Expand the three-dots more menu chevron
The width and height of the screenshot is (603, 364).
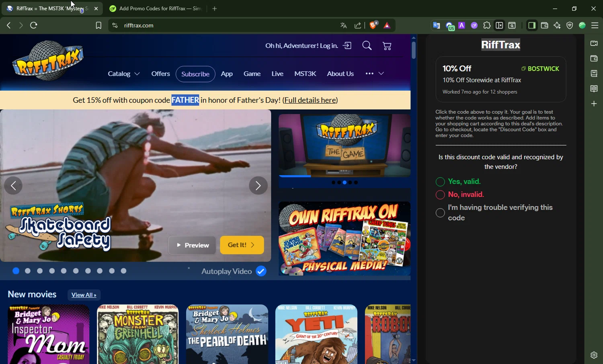click(x=381, y=74)
